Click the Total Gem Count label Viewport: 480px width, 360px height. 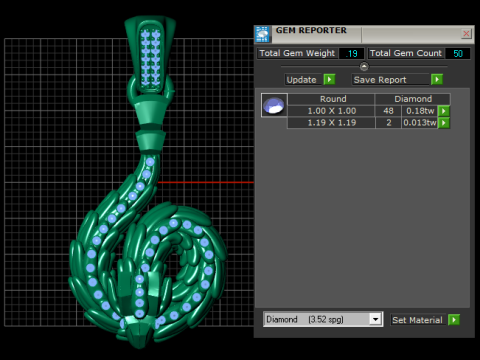406,53
